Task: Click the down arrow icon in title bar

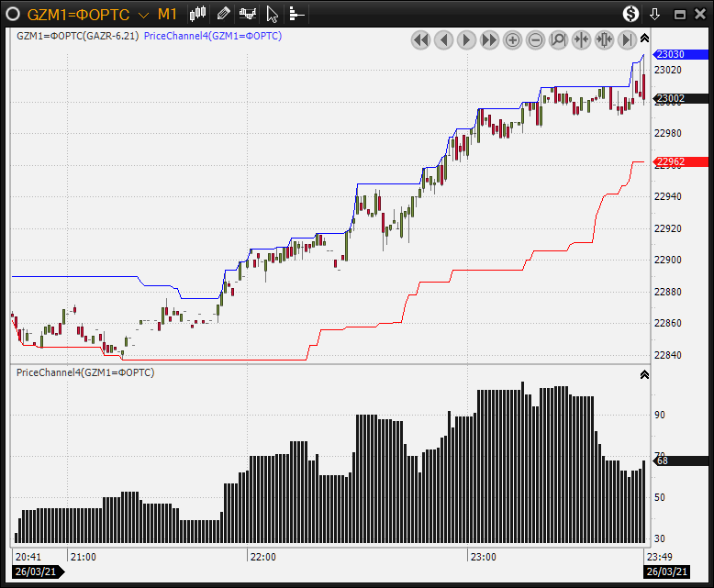Action: click(x=654, y=14)
